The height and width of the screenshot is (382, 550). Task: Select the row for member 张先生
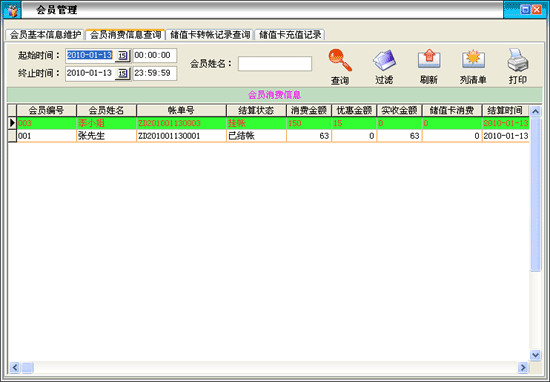point(268,136)
